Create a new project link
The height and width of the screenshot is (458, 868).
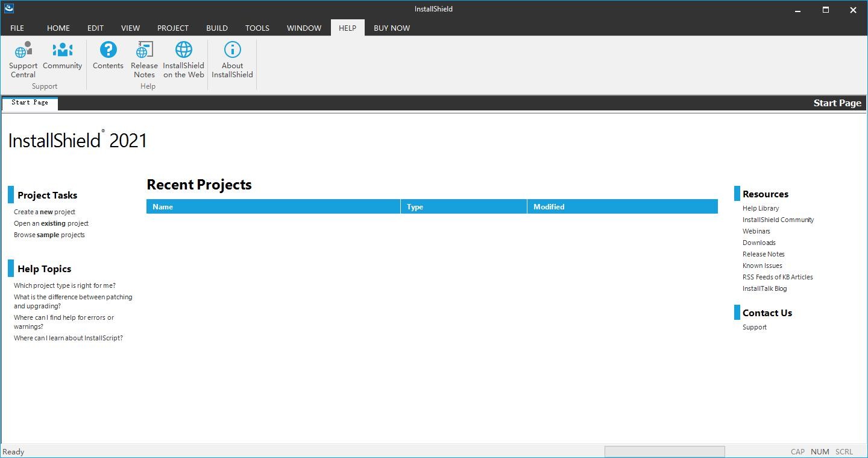45,212
